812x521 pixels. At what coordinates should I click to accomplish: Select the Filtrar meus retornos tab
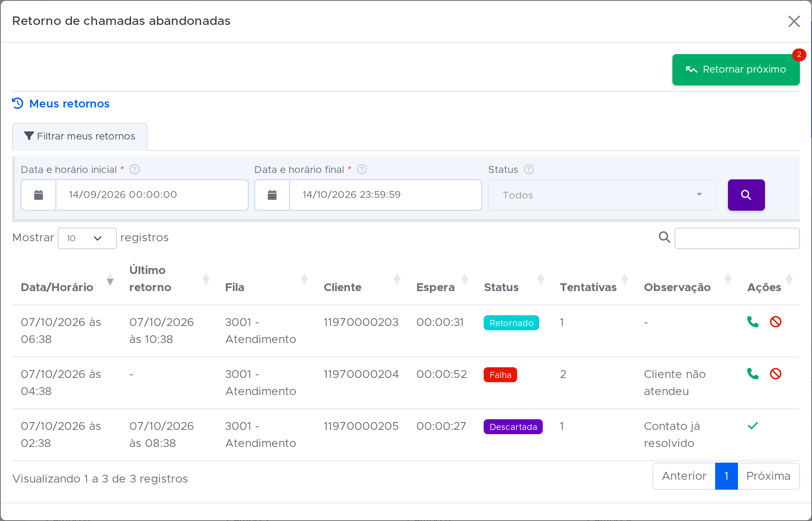(80, 137)
